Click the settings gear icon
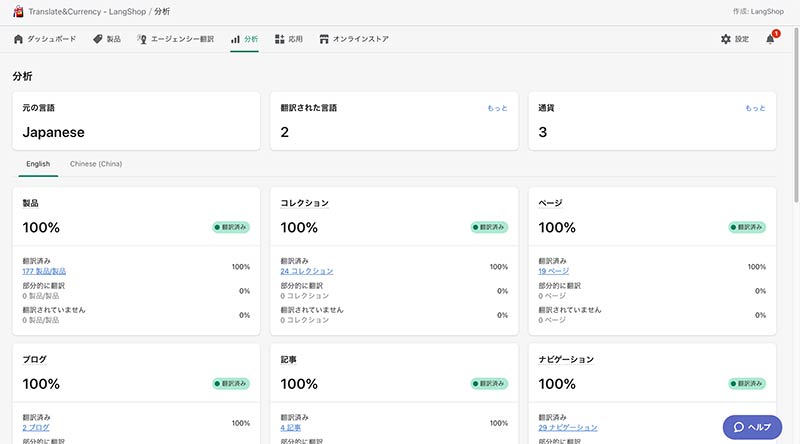The image size is (800, 444). [726, 39]
